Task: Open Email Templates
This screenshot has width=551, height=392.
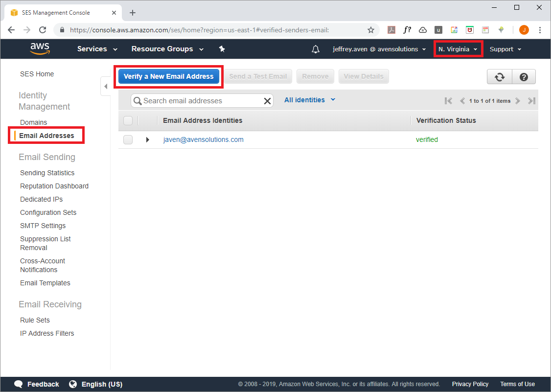Action: click(x=45, y=283)
